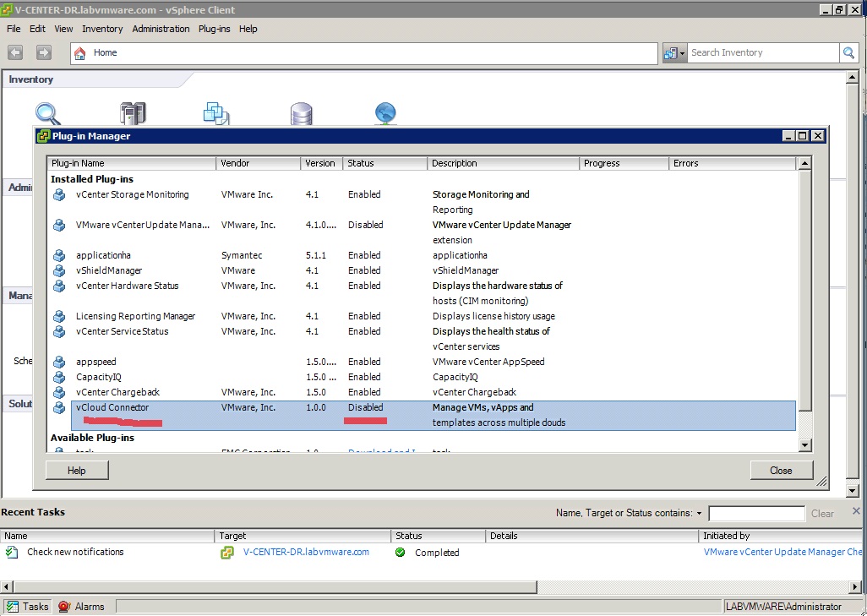Click the inventory Search magnifier icon
The width and height of the screenshot is (867, 616).
[48, 114]
